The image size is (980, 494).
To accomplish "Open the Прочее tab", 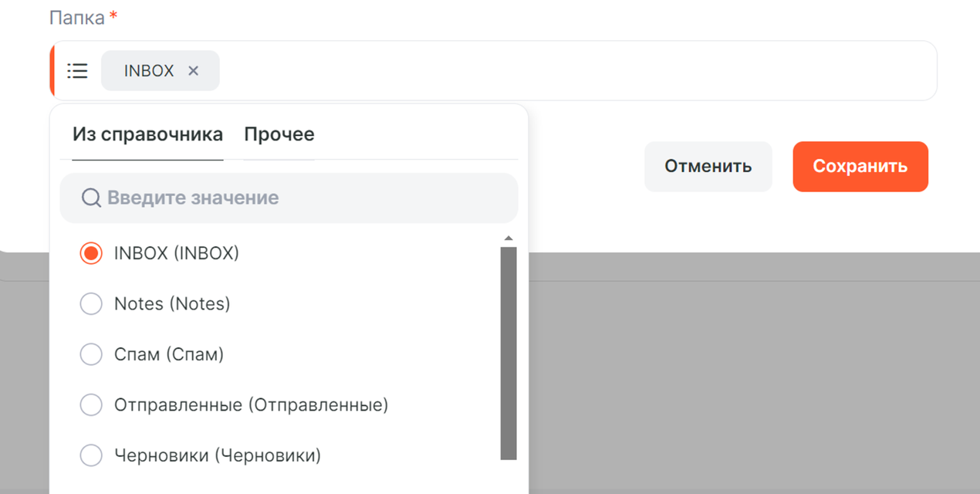I will tap(279, 134).
